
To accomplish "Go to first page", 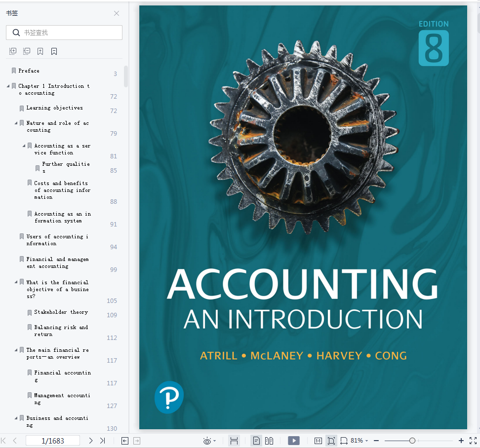I will (3, 441).
